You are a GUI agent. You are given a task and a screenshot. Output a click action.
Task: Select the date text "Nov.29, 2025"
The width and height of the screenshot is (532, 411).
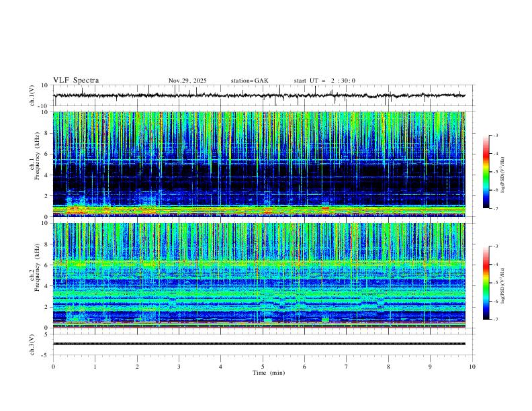click(187, 81)
